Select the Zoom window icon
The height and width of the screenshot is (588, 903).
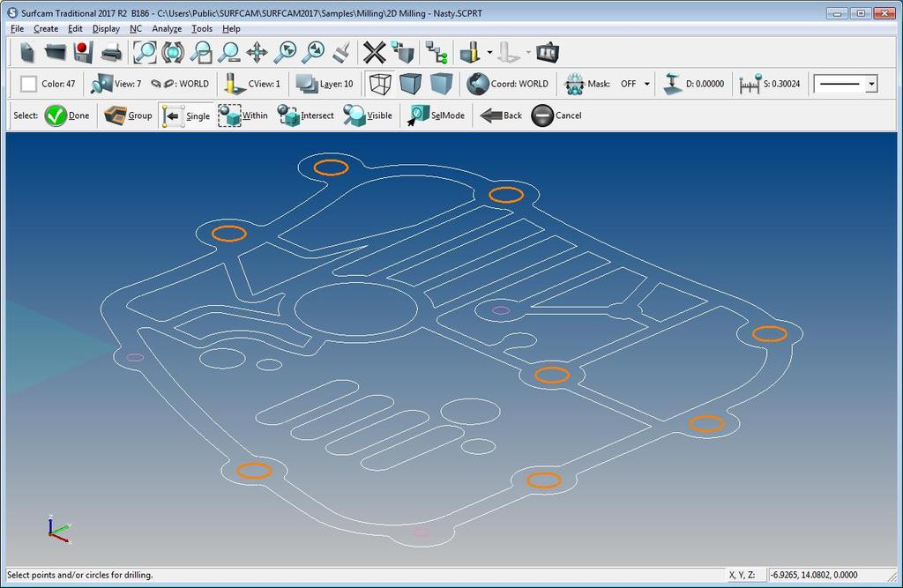[x=200, y=52]
